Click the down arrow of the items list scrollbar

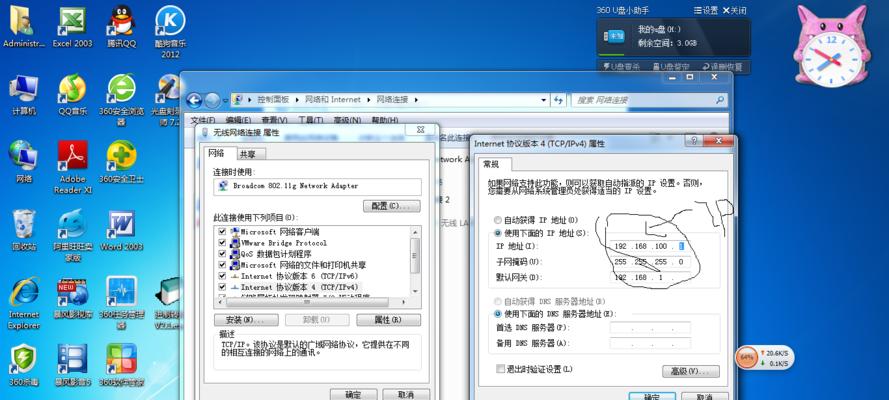(x=416, y=291)
